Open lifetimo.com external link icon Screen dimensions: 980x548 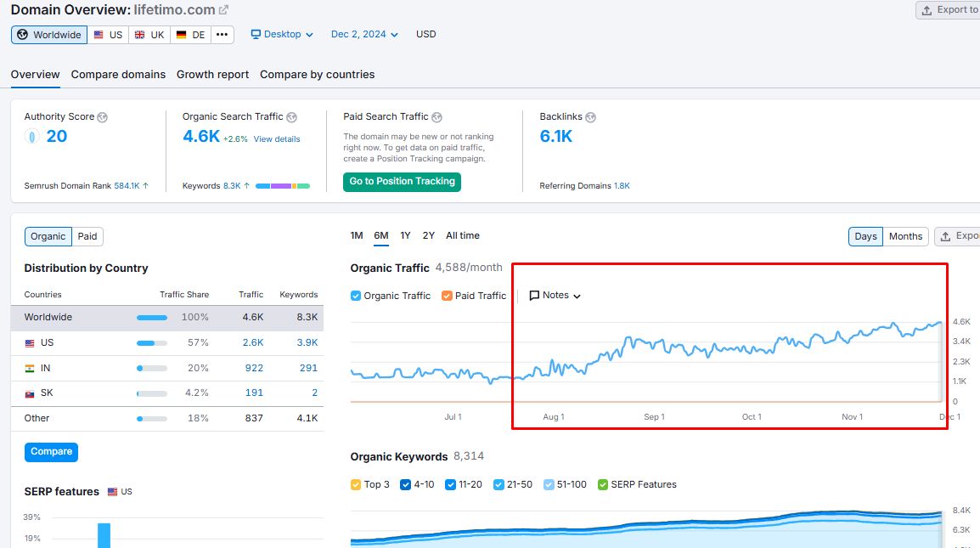[x=223, y=10]
